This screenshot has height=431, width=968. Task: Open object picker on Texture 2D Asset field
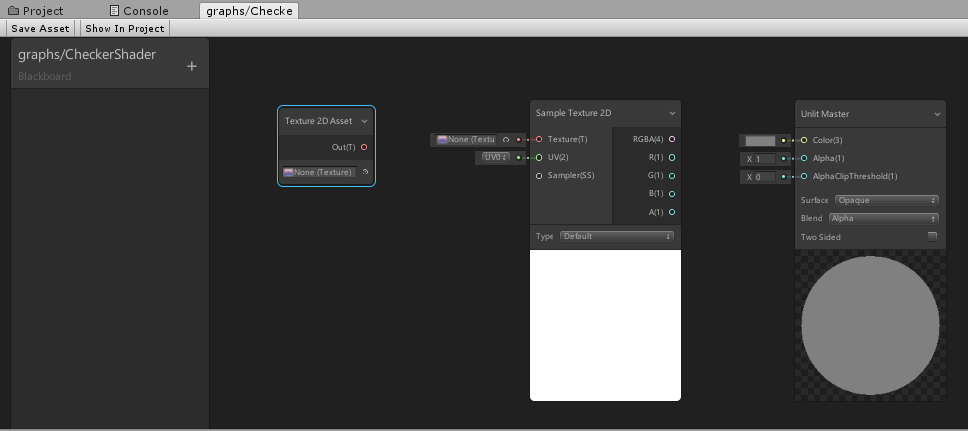[x=365, y=172]
